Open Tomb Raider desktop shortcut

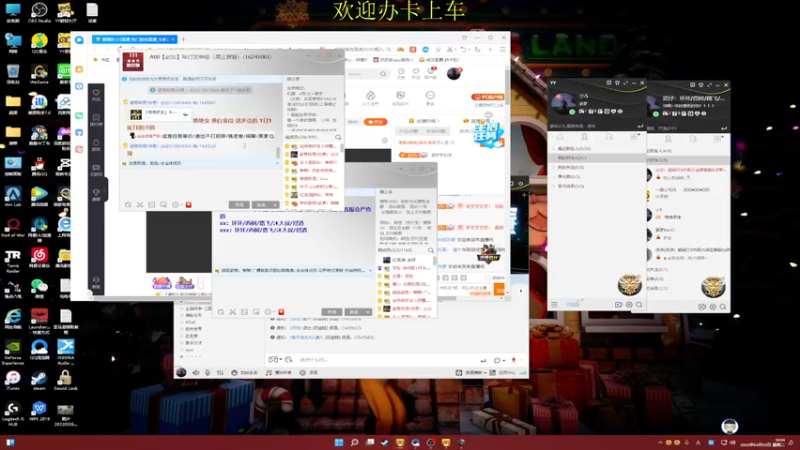coord(13,258)
